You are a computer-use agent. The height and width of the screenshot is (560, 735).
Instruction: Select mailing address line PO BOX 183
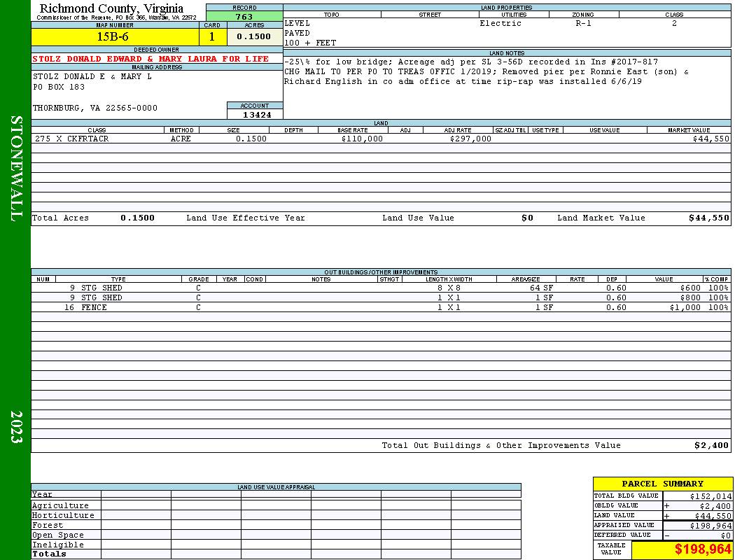click(59, 87)
